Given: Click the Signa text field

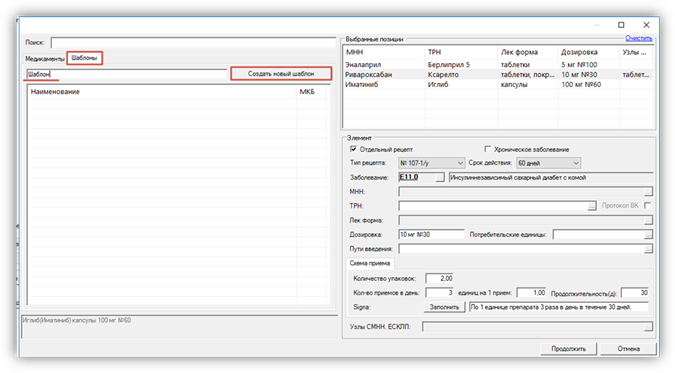Looking at the screenshot, I should pos(559,307).
